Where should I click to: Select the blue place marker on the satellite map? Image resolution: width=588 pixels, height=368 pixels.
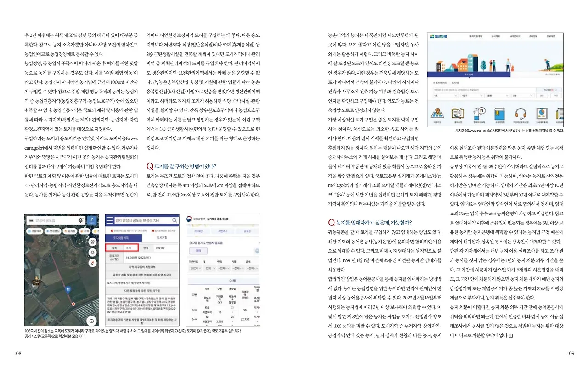tap(68, 289)
